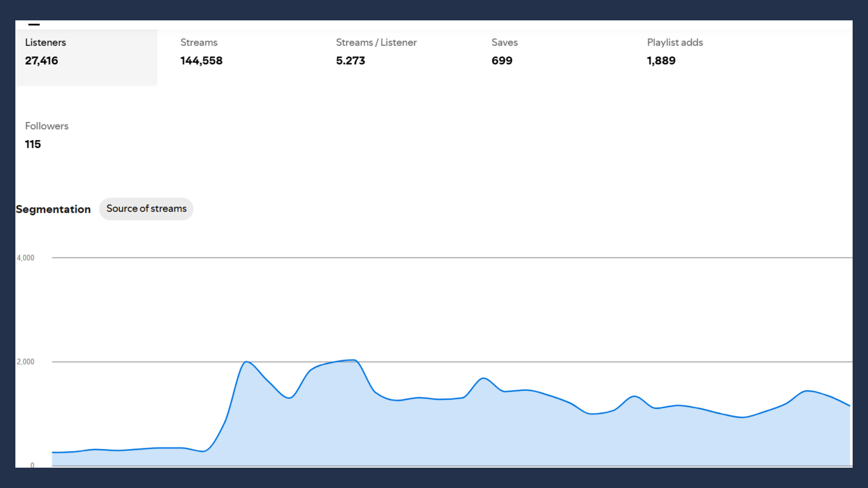Screen dimensions: 868x488
Task: Select the Listeners metric tab
Action: click(45, 42)
